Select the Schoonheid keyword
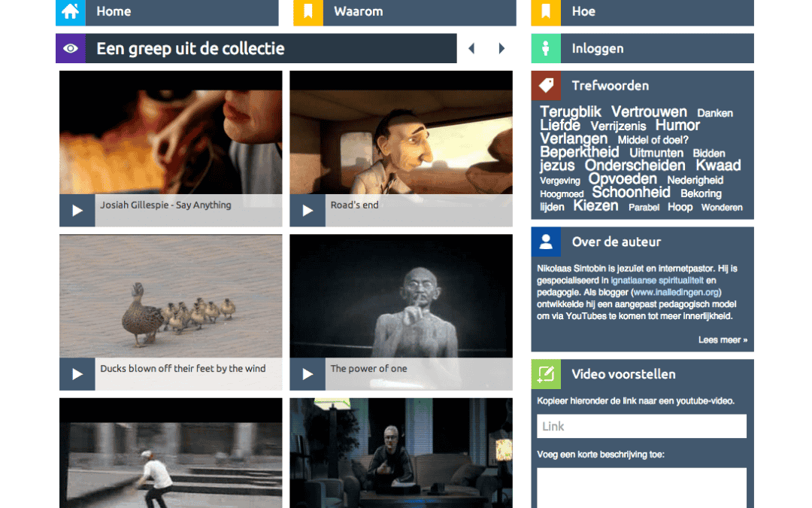 [x=632, y=193]
